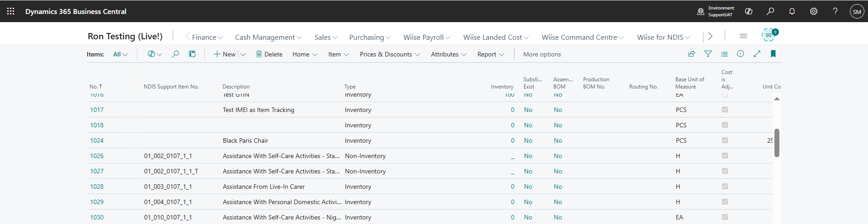Click More options
Screen dimensions: 868x224
542,54
